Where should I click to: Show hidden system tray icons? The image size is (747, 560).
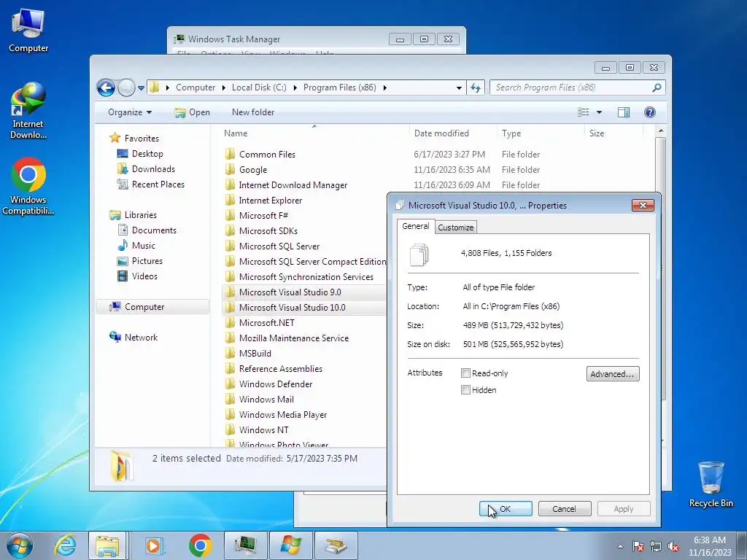click(620, 547)
